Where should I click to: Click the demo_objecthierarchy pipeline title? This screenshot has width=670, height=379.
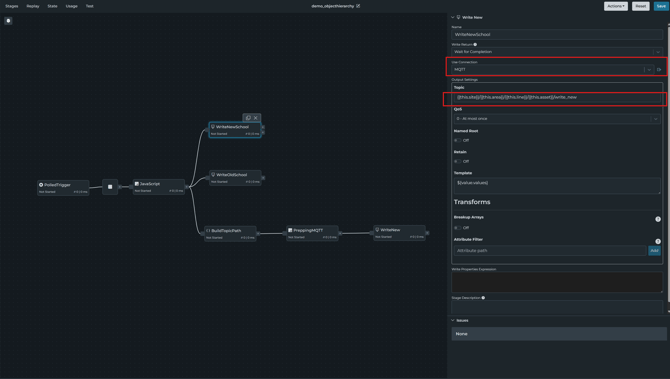[x=332, y=6]
